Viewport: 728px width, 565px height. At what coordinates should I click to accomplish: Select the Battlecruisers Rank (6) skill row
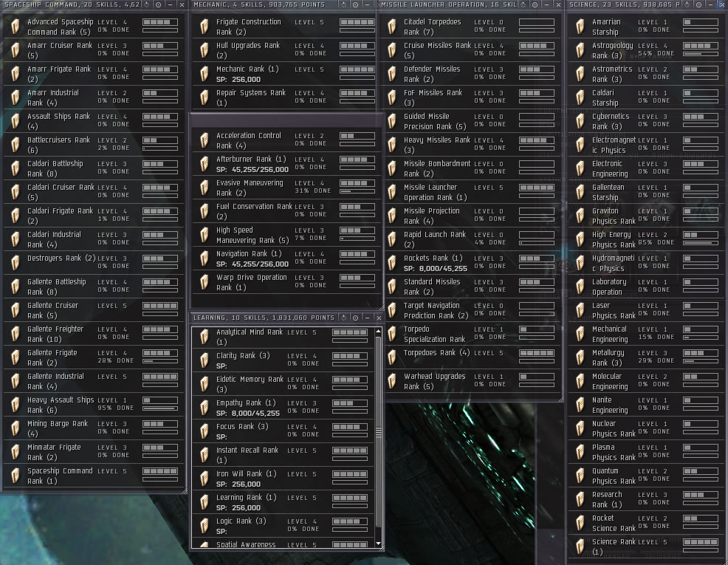pyautogui.click(x=94, y=145)
